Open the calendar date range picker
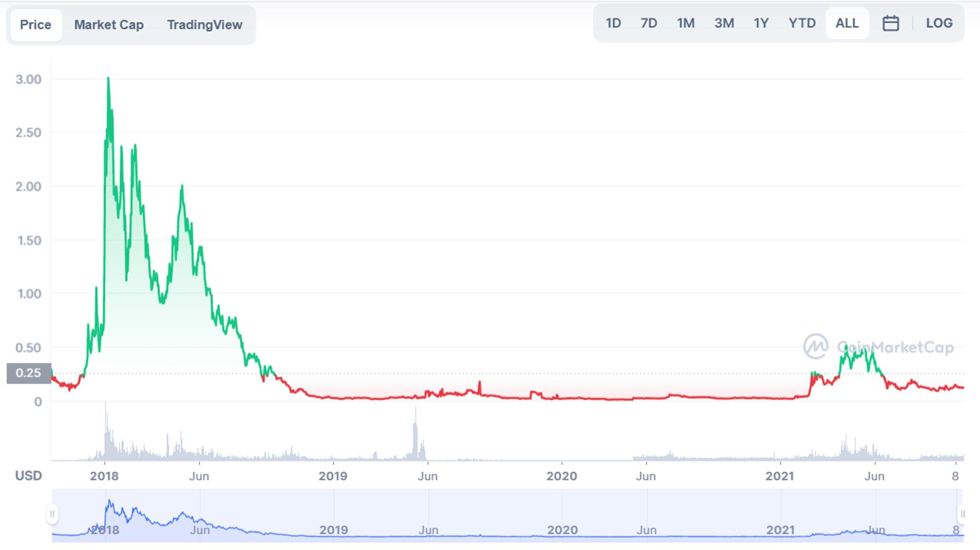Image resolution: width=980 pixels, height=550 pixels. point(890,24)
